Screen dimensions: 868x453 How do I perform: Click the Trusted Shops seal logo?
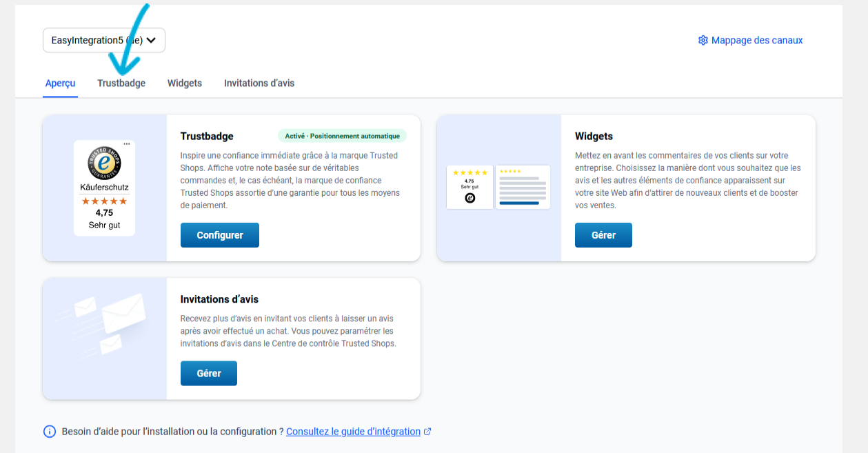click(105, 163)
